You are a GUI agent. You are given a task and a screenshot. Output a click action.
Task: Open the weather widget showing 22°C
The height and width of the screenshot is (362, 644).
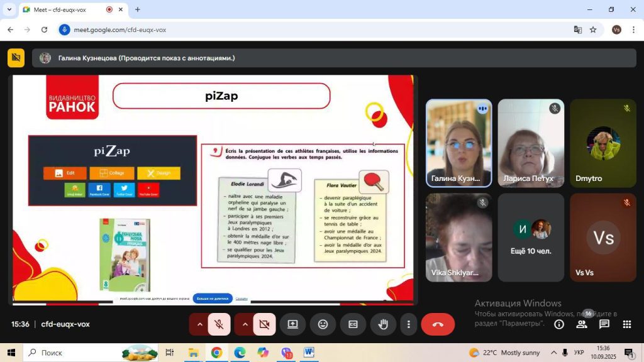click(504, 353)
